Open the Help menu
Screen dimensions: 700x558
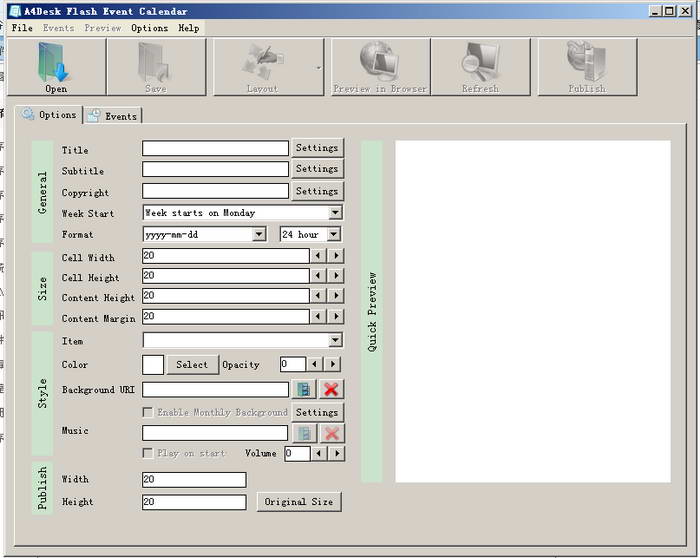pyautogui.click(x=189, y=28)
